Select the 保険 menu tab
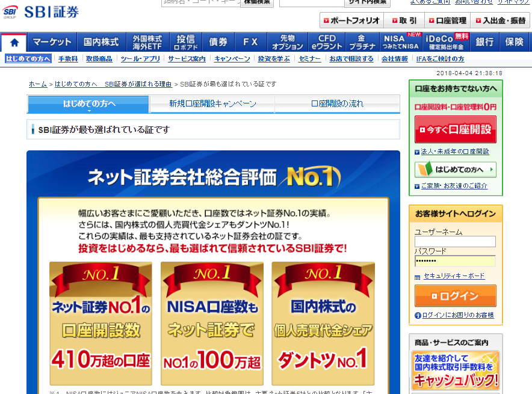The height and width of the screenshot is (394, 532). click(x=514, y=42)
